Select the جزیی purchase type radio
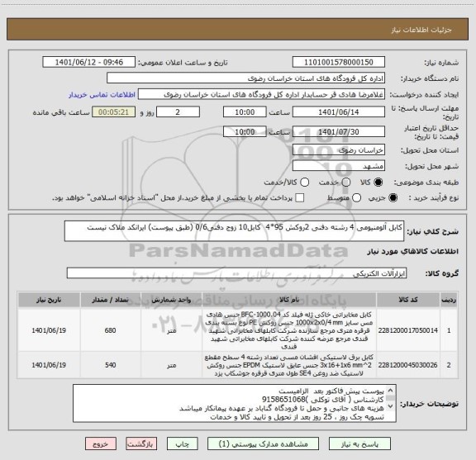Viewport: 476px width, 460px height. coord(393,198)
